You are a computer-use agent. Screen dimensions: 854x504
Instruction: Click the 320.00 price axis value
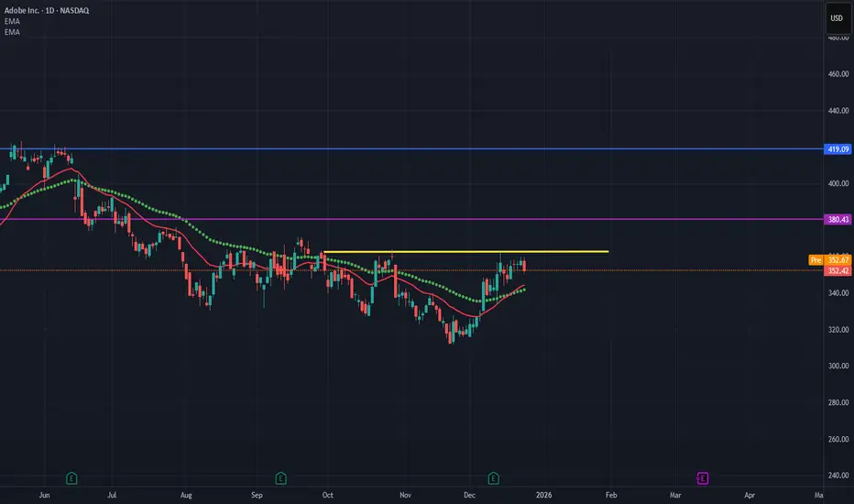[838, 330]
